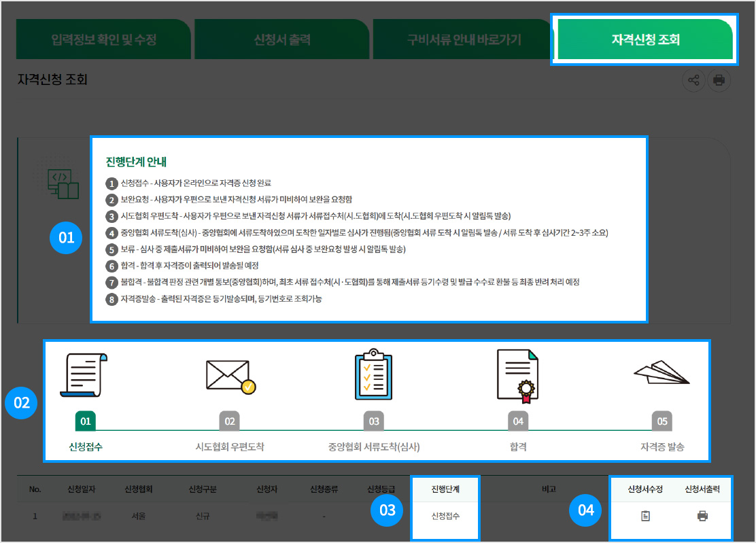Open the 입력정보 확인 및 수정 tab

(103, 39)
